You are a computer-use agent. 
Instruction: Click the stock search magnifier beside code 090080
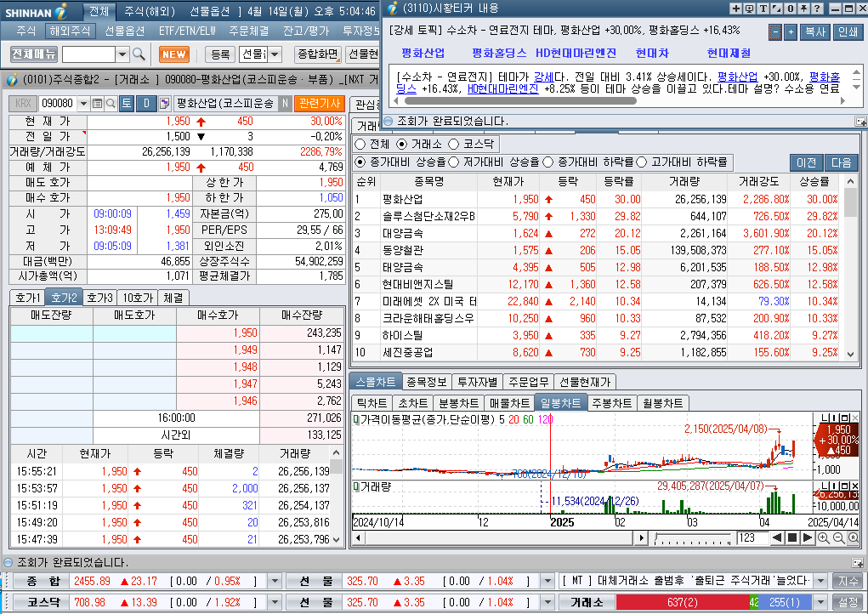click(x=111, y=104)
